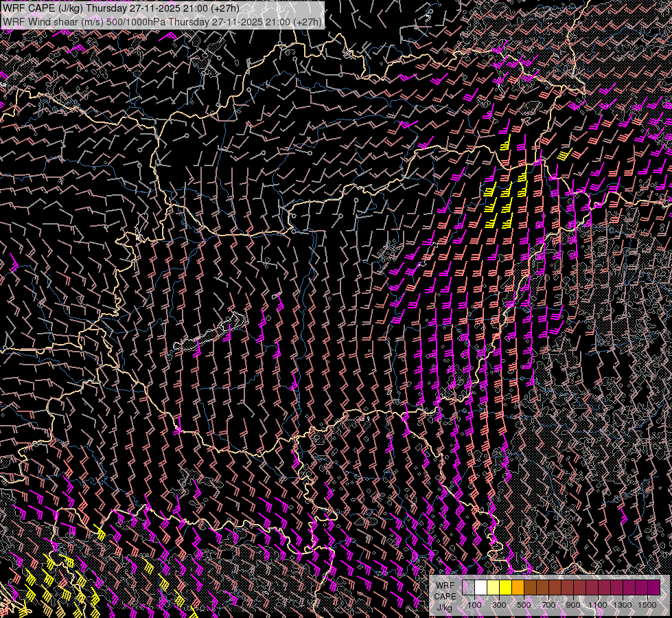This screenshot has height=618, width=672.
Task: Click the first brown swatch after orange
Action: pyautogui.click(x=530, y=587)
